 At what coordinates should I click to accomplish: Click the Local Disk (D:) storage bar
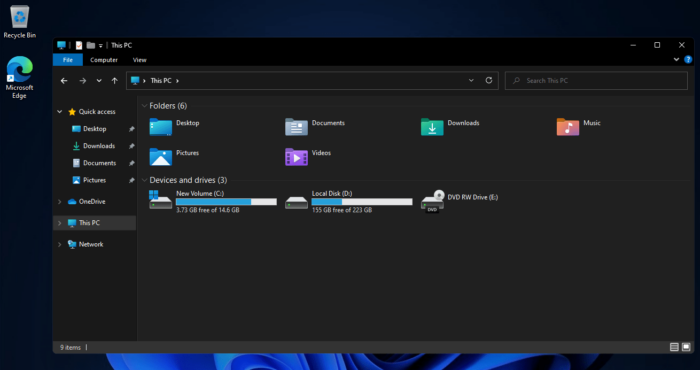362,202
